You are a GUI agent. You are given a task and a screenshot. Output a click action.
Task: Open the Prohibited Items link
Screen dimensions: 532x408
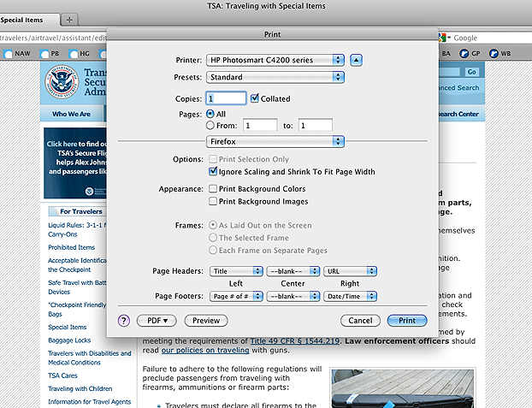coord(71,247)
